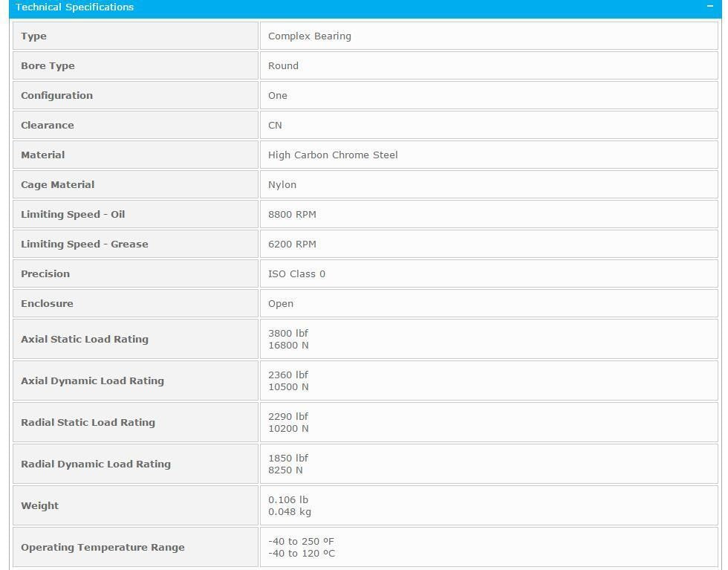
Task: Select the Limiting Speed - Grease label
Action: tap(85, 244)
